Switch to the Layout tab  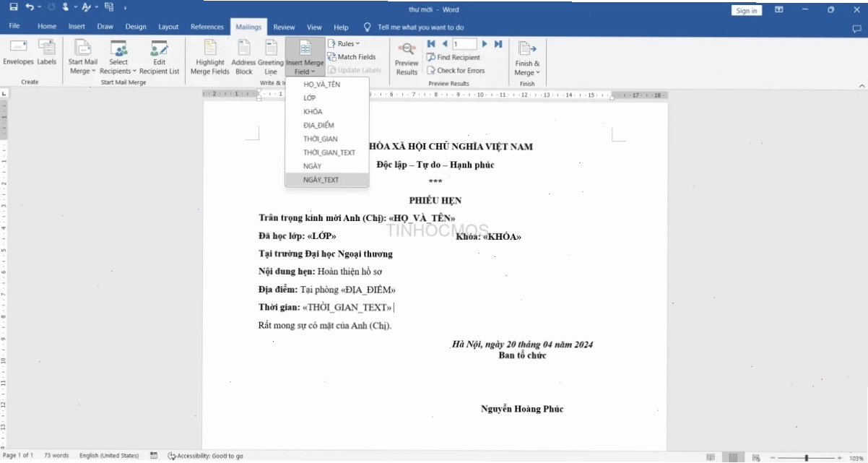168,27
